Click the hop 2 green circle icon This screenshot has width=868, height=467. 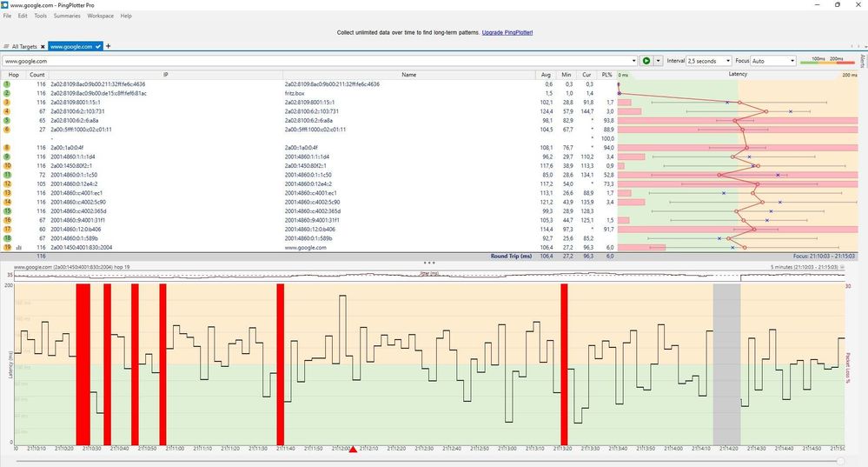7,93
